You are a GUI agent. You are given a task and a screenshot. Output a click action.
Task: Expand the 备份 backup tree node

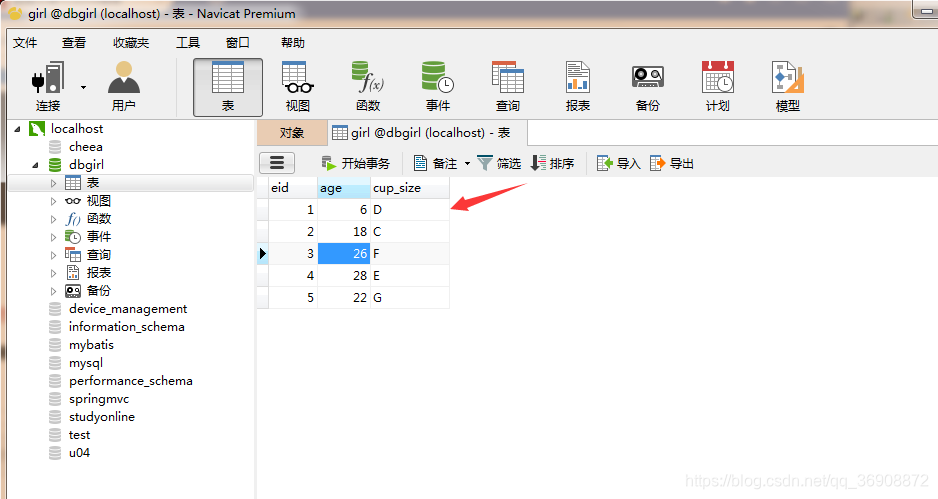coord(53,291)
